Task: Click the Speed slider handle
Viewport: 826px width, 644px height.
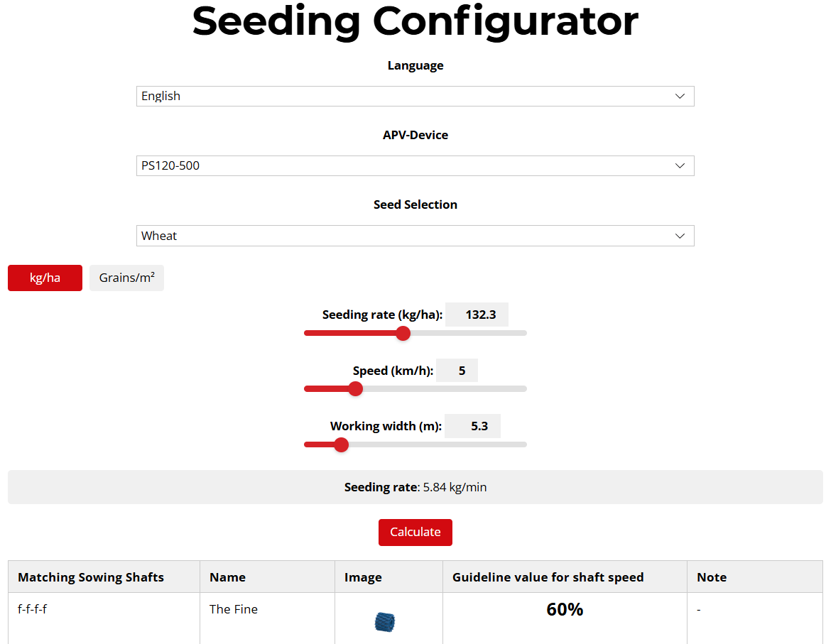Action: (x=356, y=388)
